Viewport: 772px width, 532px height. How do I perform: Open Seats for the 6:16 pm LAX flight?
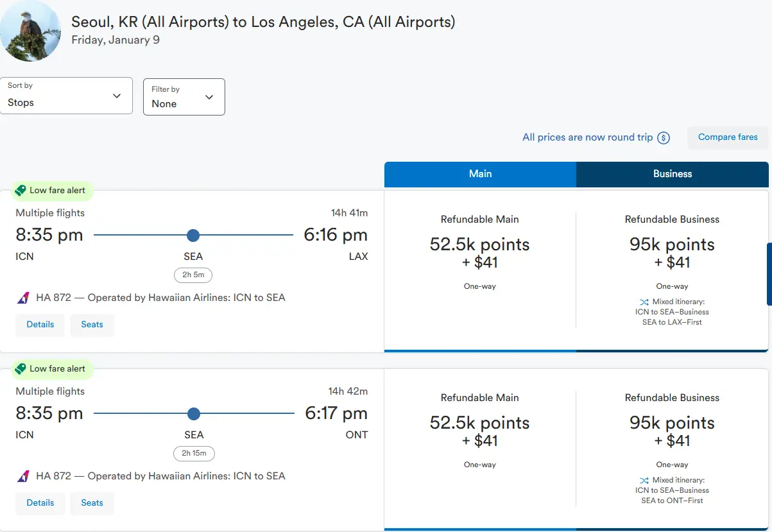coord(92,325)
